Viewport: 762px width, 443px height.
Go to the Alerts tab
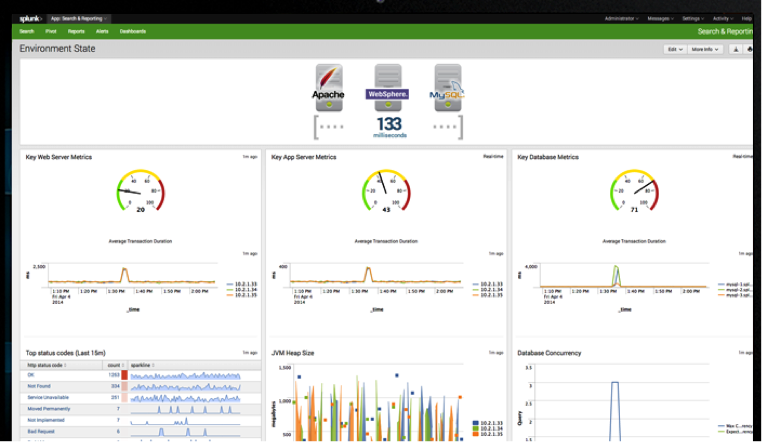pyautogui.click(x=102, y=32)
